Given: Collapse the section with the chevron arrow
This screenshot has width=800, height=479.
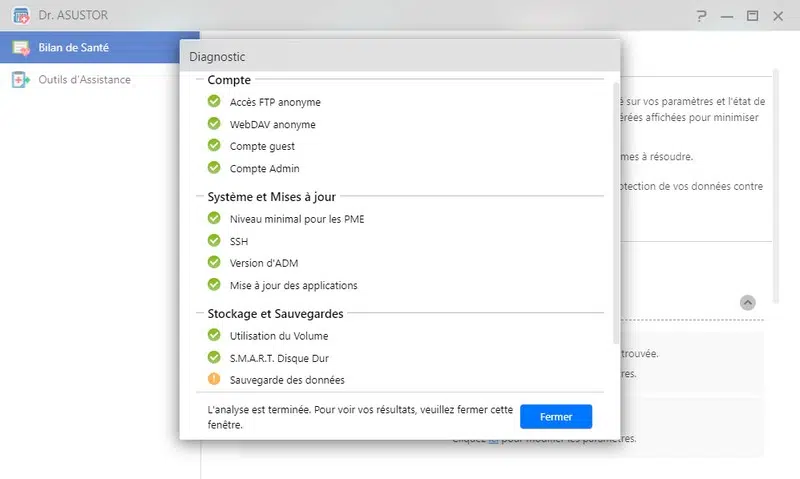Looking at the screenshot, I should click(x=748, y=302).
